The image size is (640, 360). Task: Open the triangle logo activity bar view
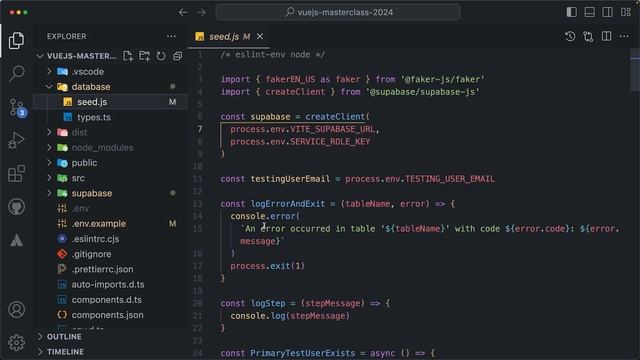coord(16,240)
